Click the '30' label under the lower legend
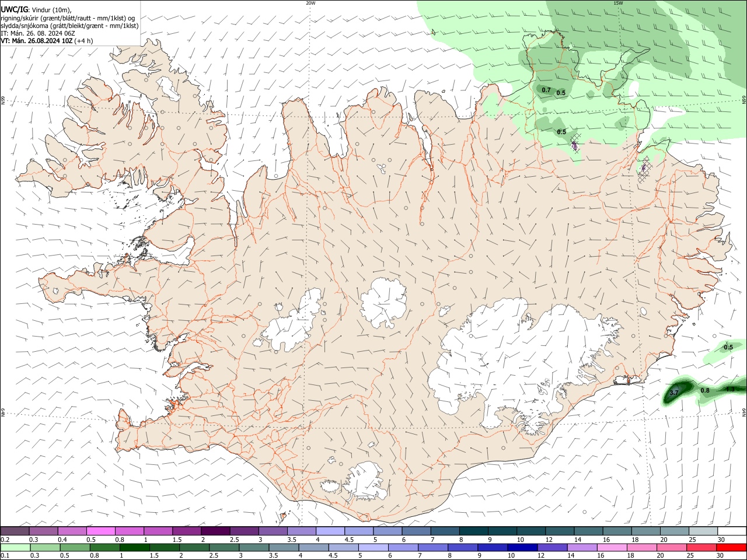Viewport: 747px width, 560px height. point(720,556)
